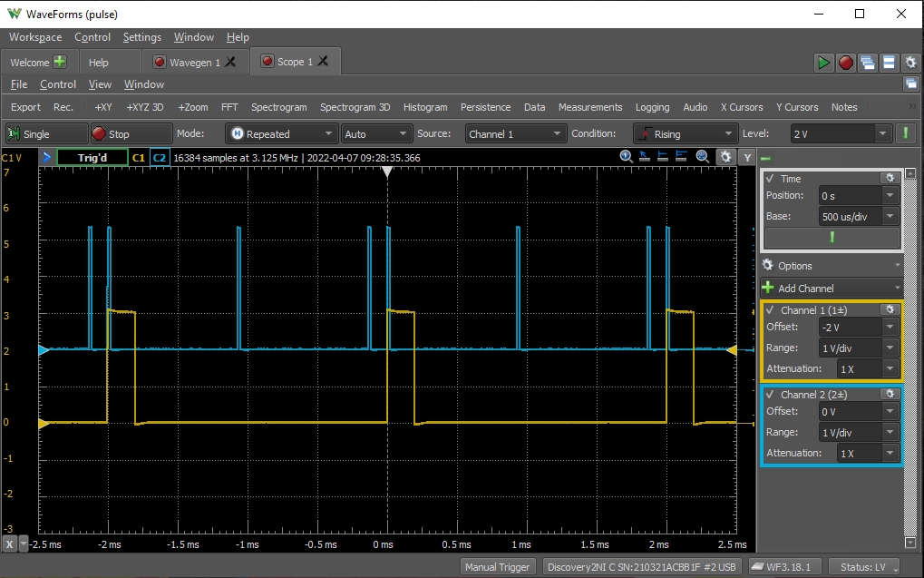Select the C1 channel label above the plot
The image size is (924, 578).
pyautogui.click(x=139, y=158)
